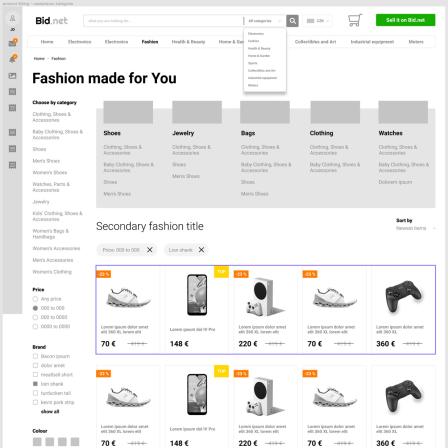Click into the main search input field
This screenshot has height=448, width=448.
point(163,21)
